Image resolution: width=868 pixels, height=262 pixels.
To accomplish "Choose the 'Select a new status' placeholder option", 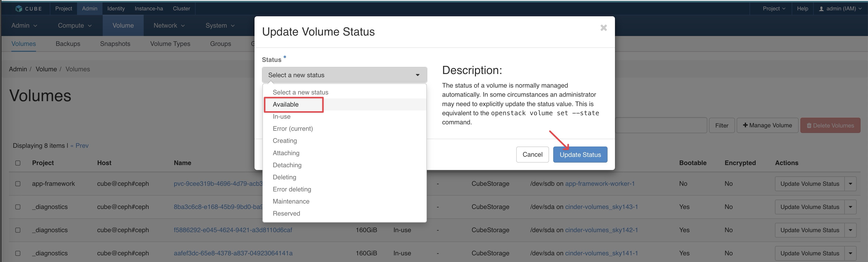I will point(344,92).
